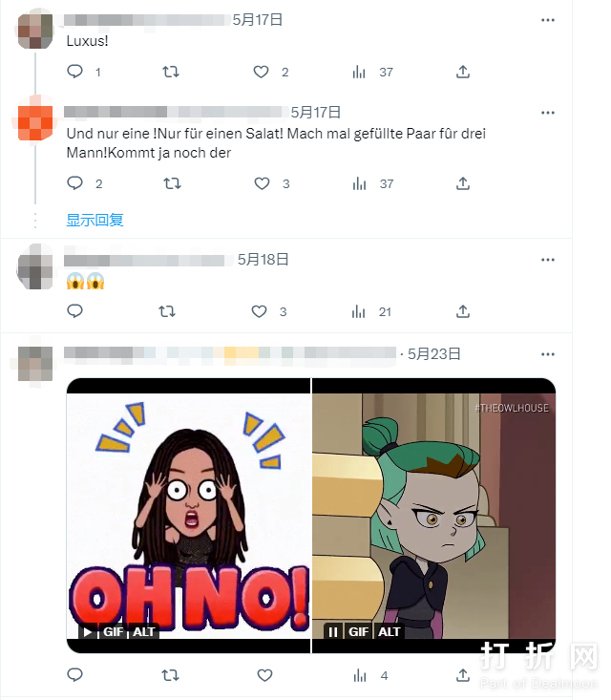This screenshot has height=700, width=611.
Task: Play the "OH NO!" GIF
Action: [x=88, y=631]
